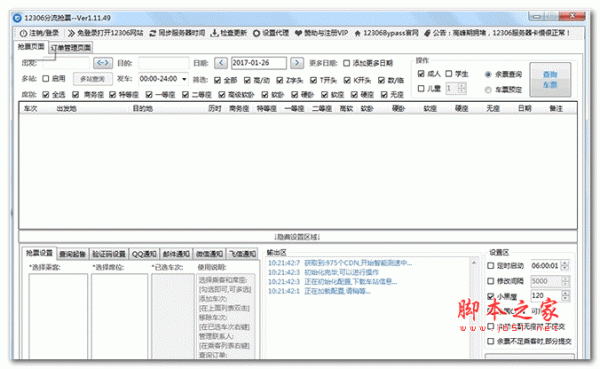Uncheck the 无座 seat checkbox
This screenshot has width=600, height=369.
point(384,95)
